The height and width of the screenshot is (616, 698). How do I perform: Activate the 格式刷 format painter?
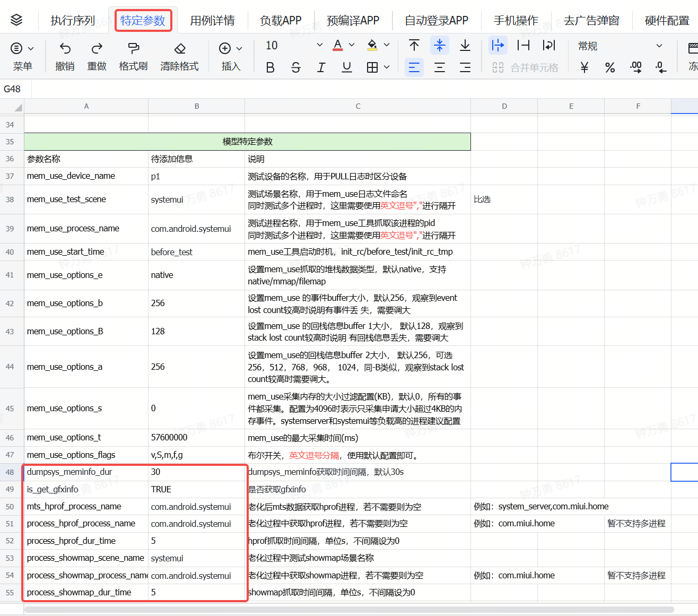(x=134, y=49)
